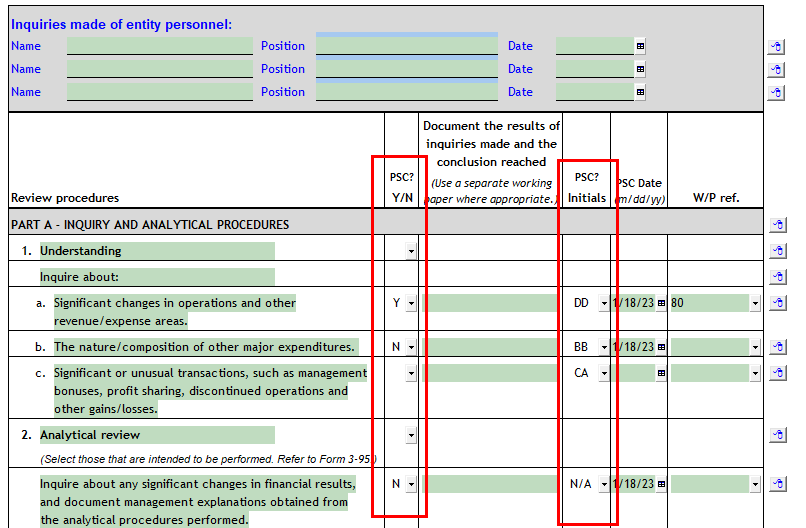Click note icon on the Understanding row

point(778,251)
